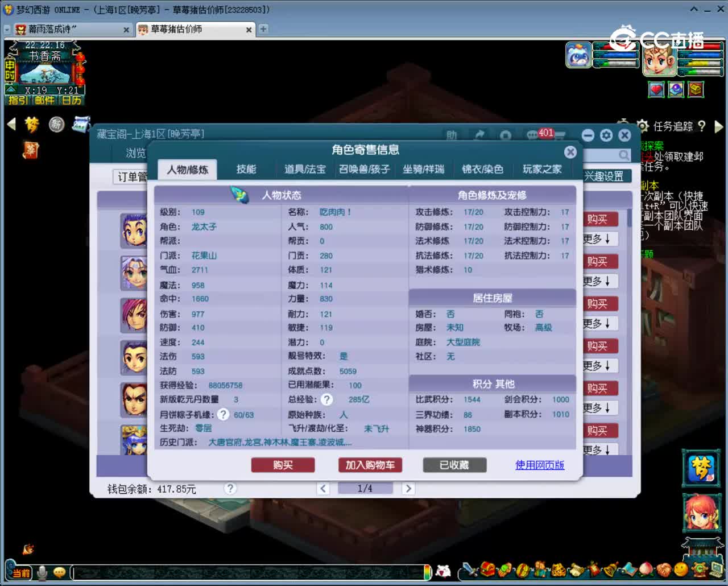
Task: Expand the minimap toggle triangle near coordinates
Action: (11, 90)
